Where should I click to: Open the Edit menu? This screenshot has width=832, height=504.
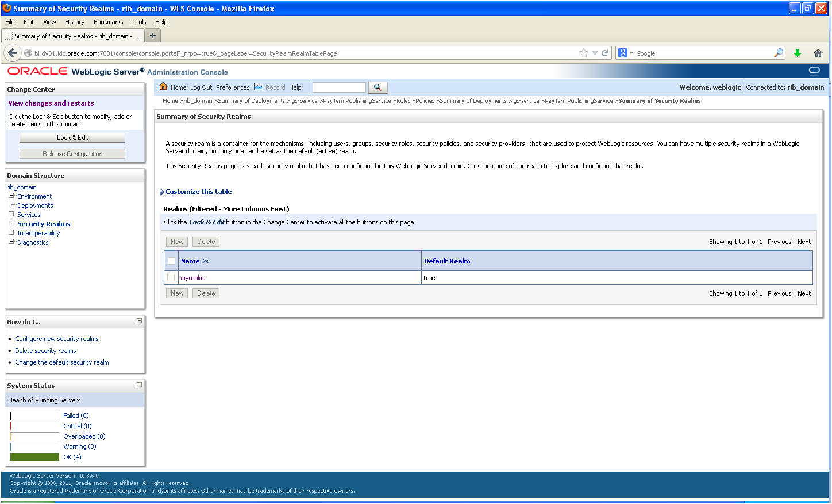(29, 22)
